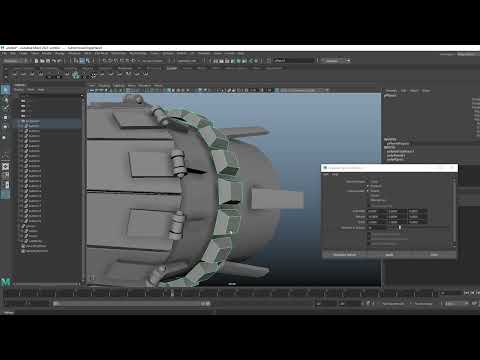Select the arrow Select tool in toolbox
The height and width of the screenshot is (360, 480).
coord(5,89)
